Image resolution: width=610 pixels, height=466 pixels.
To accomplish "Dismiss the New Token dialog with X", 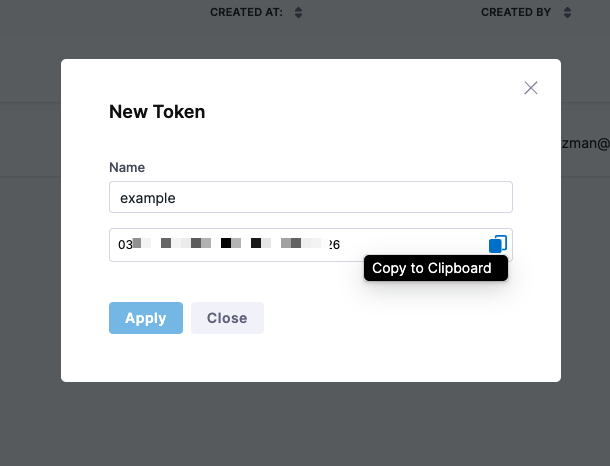I will pyautogui.click(x=531, y=88).
